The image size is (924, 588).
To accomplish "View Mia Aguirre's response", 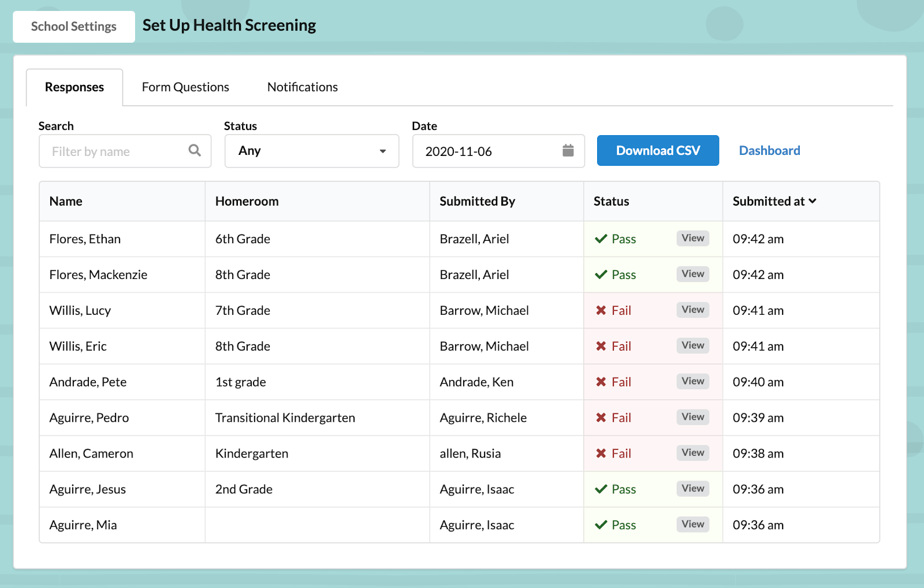I will [693, 524].
